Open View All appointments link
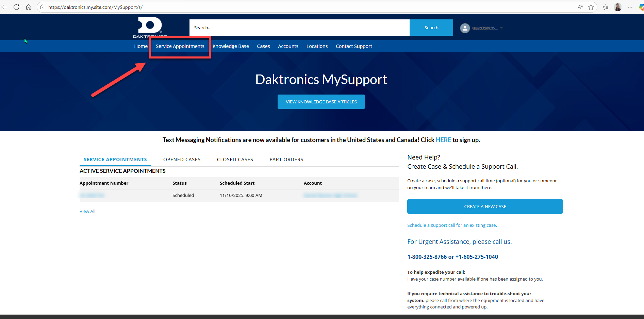644x319 pixels. click(87, 212)
